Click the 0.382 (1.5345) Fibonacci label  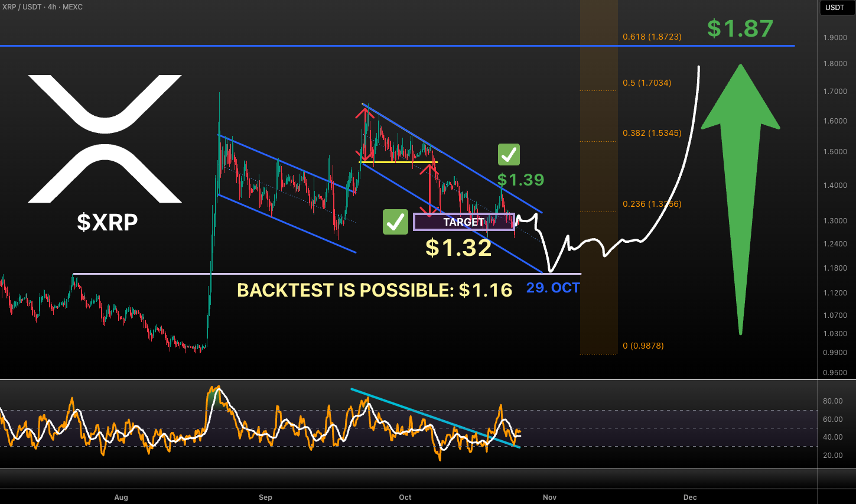pyautogui.click(x=652, y=133)
